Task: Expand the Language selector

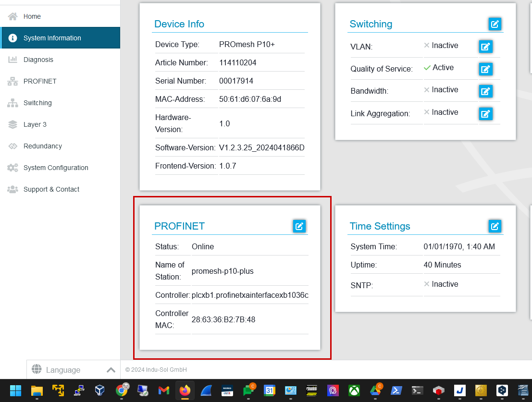Action: [x=73, y=370]
